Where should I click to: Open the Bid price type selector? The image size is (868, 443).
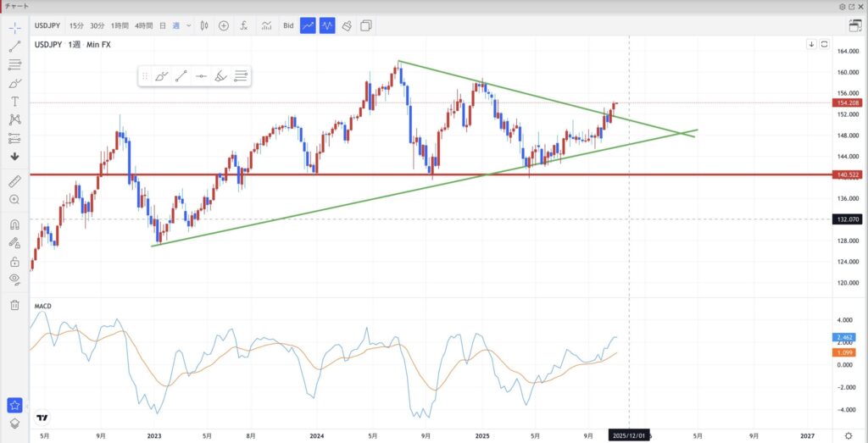[x=288, y=25]
